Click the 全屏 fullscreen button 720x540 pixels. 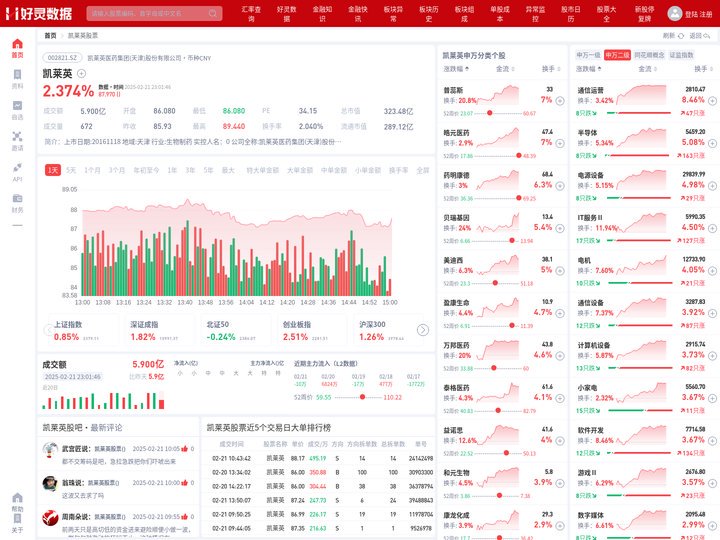(x=422, y=170)
